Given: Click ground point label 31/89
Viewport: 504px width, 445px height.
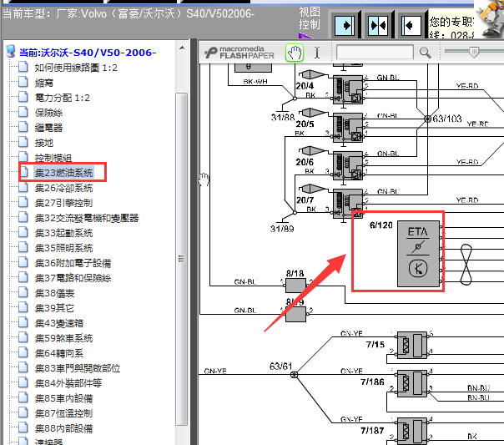Looking at the screenshot, I should pyautogui.click(x=282, y=229).
